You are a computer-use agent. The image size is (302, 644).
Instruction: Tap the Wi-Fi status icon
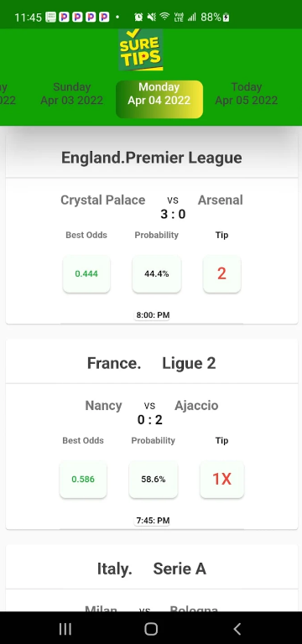click(164, 17)
